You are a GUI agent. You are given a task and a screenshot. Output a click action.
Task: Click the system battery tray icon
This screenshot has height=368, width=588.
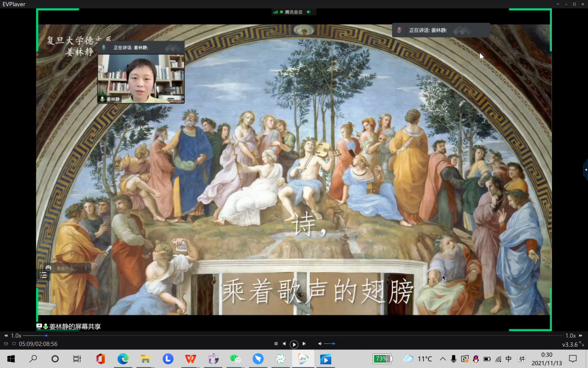[x=487, y=359]
